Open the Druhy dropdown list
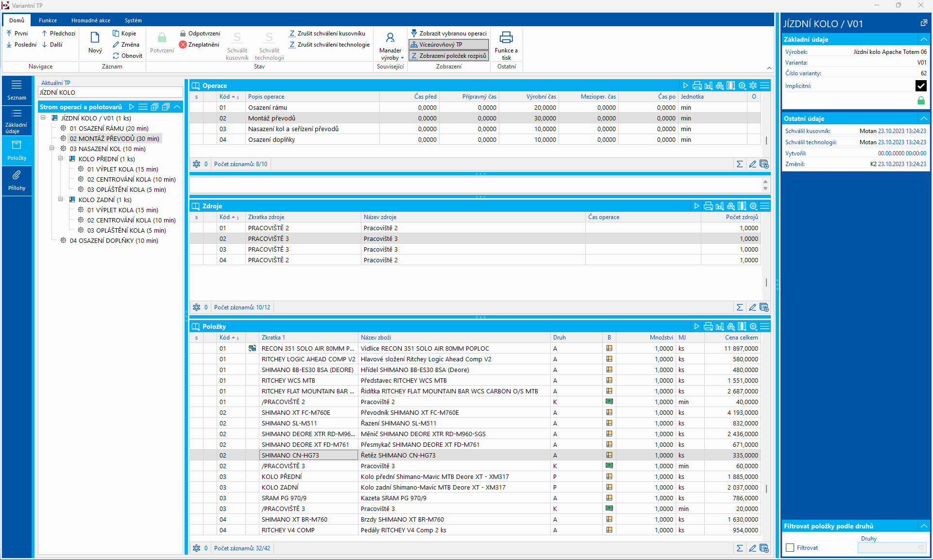This screenshot has width=933, height=560. click(x=921, y=548)
